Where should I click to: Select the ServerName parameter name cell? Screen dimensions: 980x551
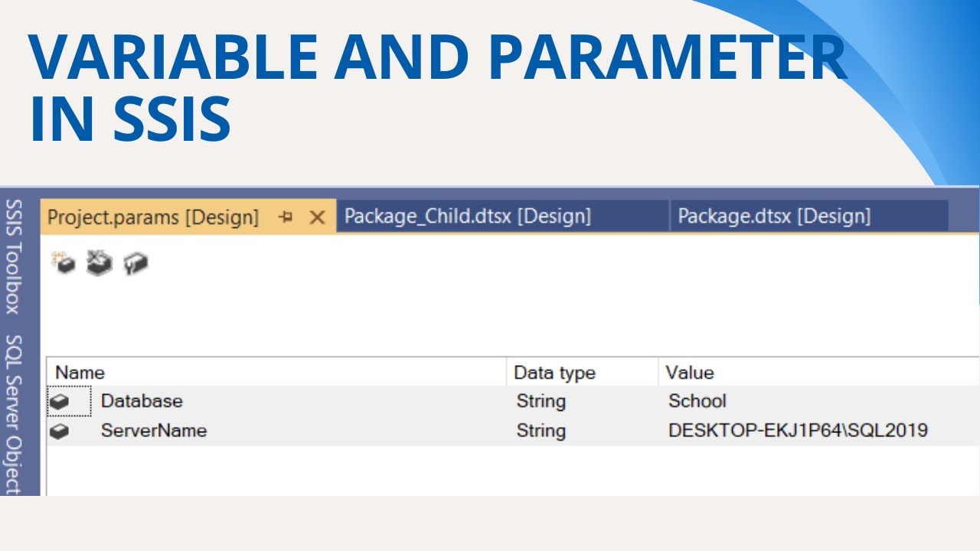pyautogui.click(x=154, y=431)
